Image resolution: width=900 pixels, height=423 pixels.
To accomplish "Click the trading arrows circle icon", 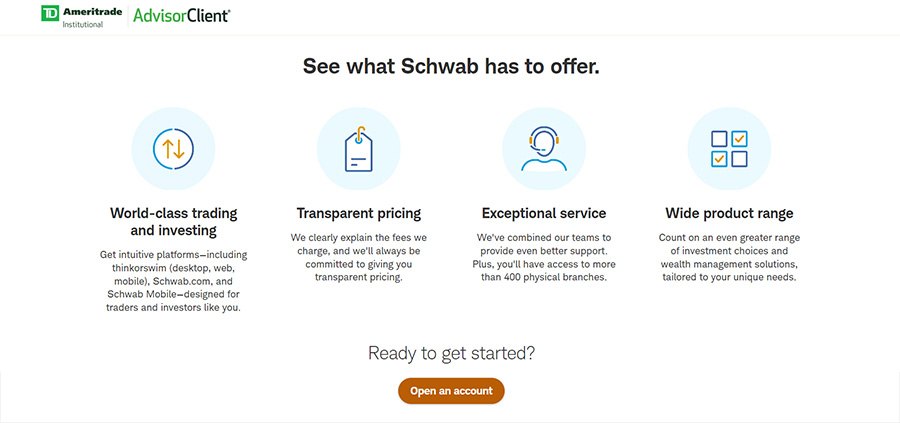I will pyautogui.click(x=173, y=149).
